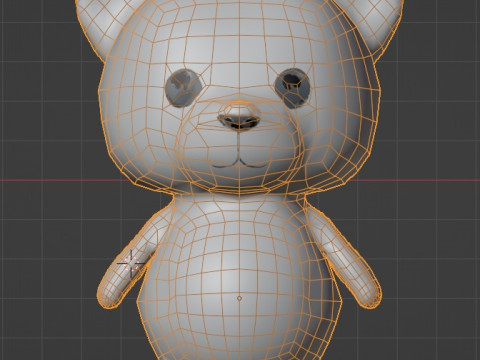Click the bear's eye on the right side
The height and width of the screenshot is (360, 480).
pyautogui.click(x=293, y=88)
